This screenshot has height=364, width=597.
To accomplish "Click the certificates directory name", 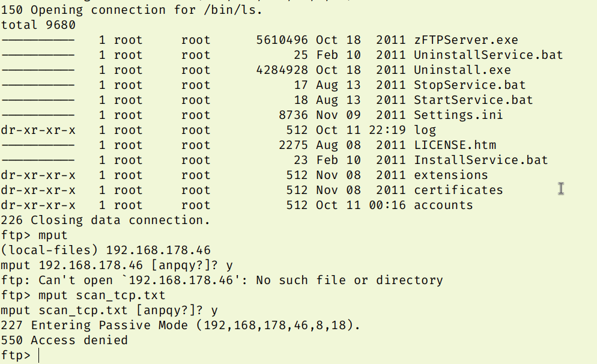I will (x=458, y=190).
